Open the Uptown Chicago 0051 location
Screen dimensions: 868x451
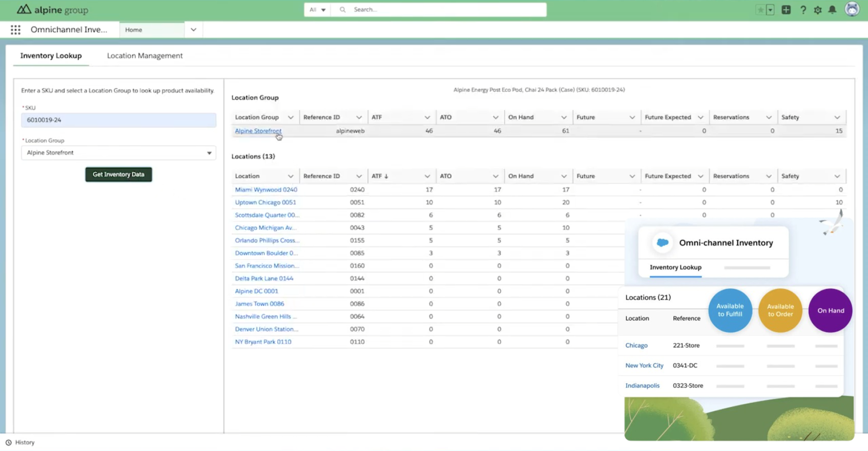[x=266, y=202]
